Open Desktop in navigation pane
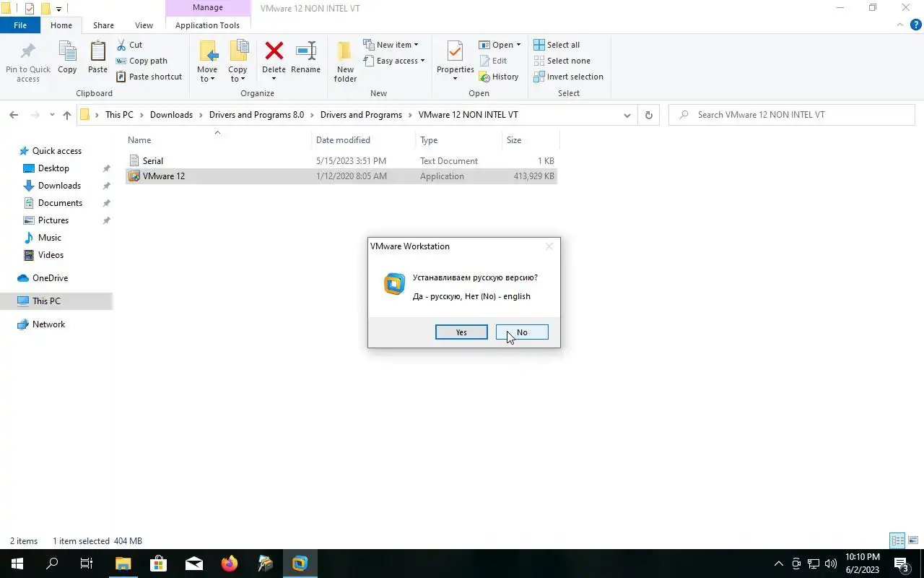This screenshot has height=578, width=924. coord(53,168)
